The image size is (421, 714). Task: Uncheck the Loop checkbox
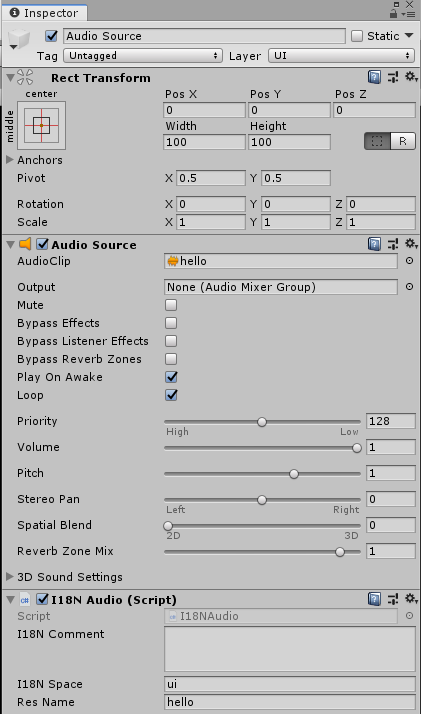point(171,395)
